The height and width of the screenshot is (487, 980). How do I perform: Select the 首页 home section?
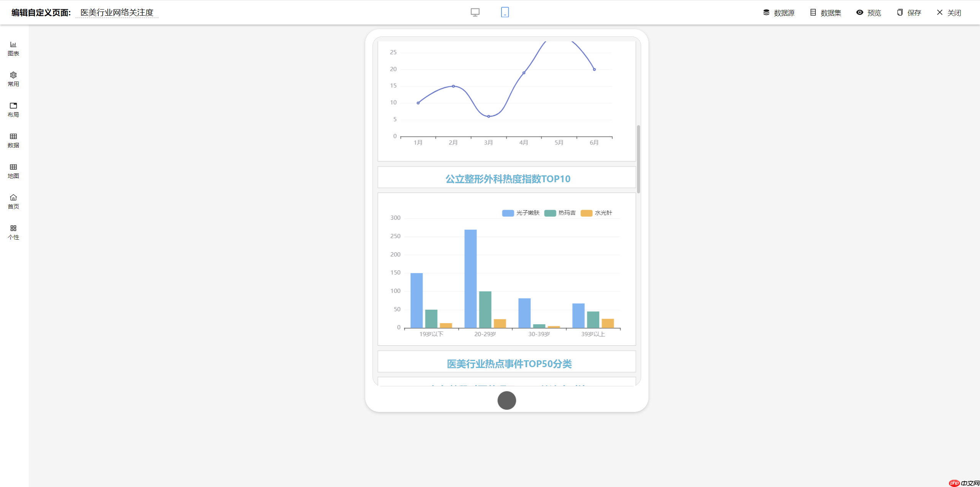[13, 202]
